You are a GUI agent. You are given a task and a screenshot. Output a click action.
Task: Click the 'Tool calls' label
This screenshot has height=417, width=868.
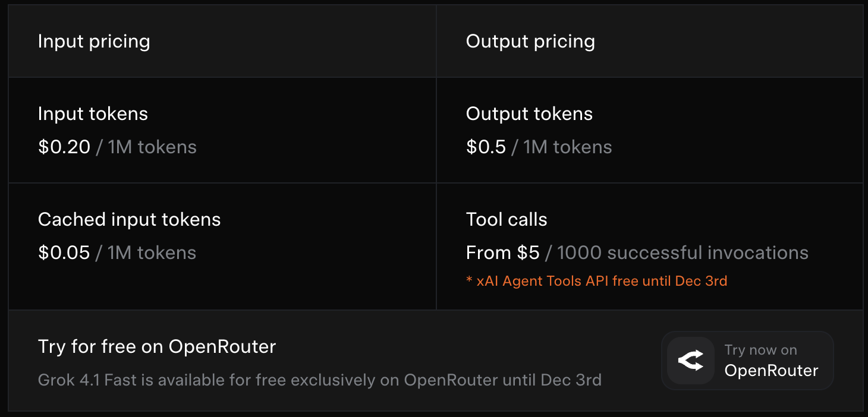(507, 219)
